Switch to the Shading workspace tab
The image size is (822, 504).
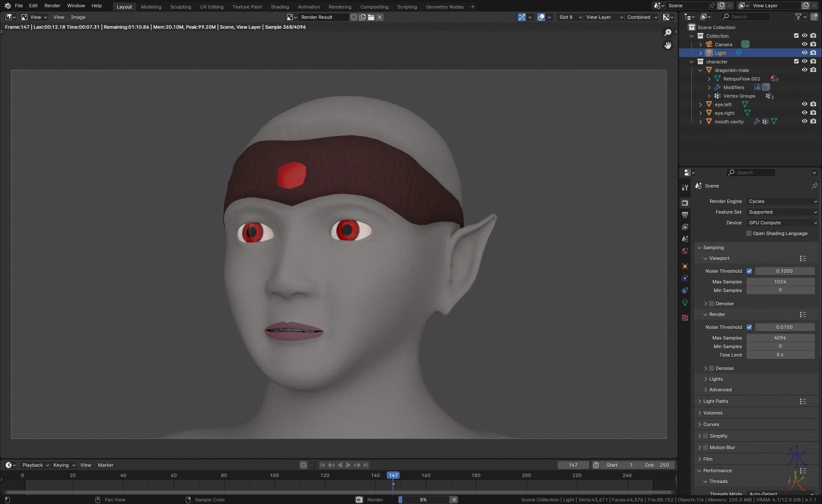point(280,6)
